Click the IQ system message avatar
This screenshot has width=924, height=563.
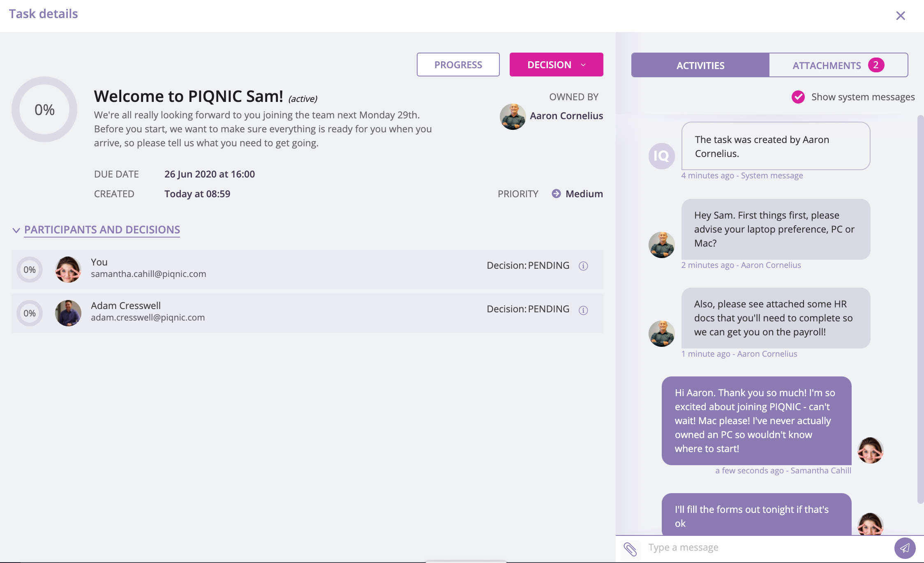tap(661, 156)
